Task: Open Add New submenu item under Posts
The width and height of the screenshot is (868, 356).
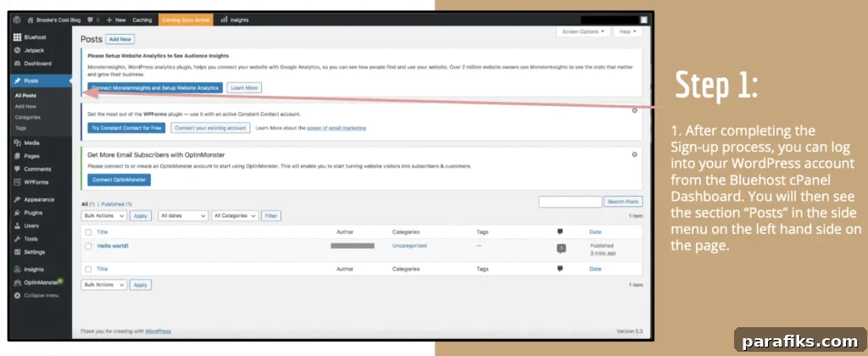Action: [25, 106]
